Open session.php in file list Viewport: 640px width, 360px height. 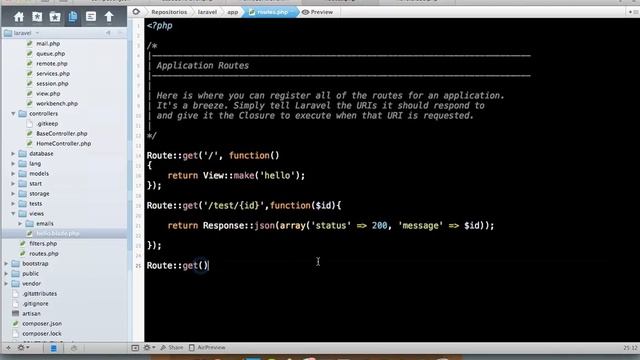coord(52,84)
